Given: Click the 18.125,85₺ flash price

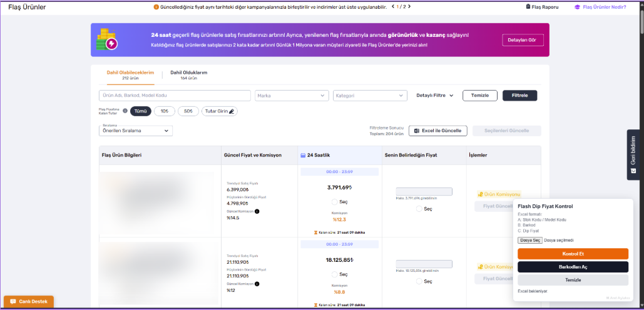Looking at the screenshot, I should click(x=340, y=260).
